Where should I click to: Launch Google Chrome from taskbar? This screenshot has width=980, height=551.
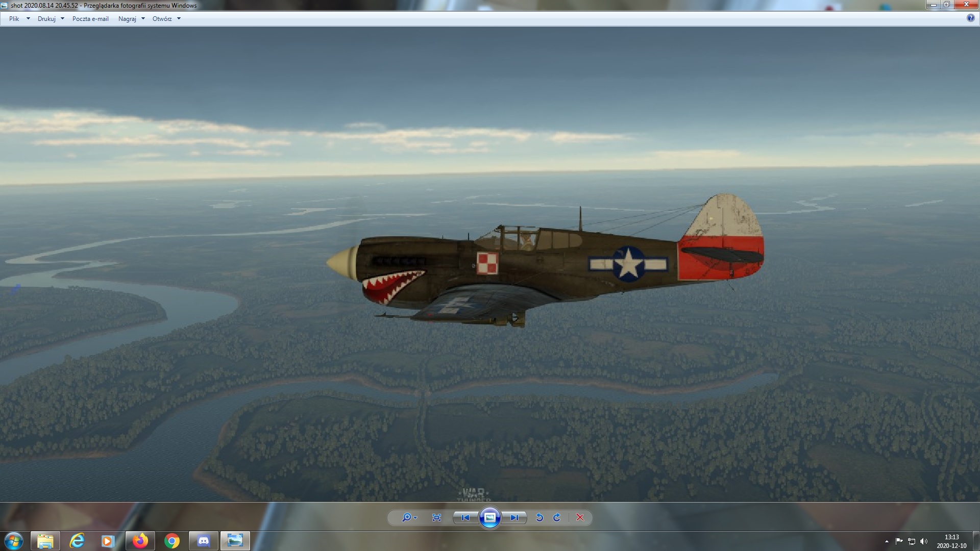(x=172, y=541)
